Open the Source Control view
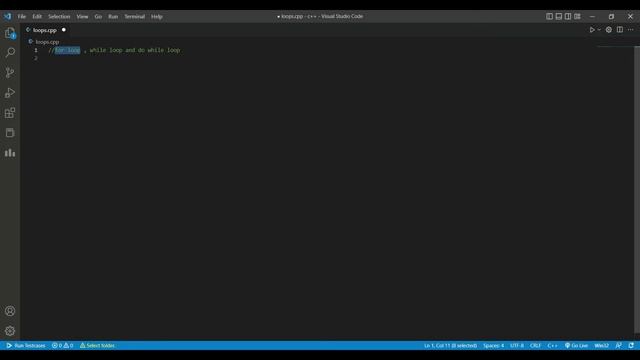This screenshot has width=640, height=360. [x=10, y=73]
